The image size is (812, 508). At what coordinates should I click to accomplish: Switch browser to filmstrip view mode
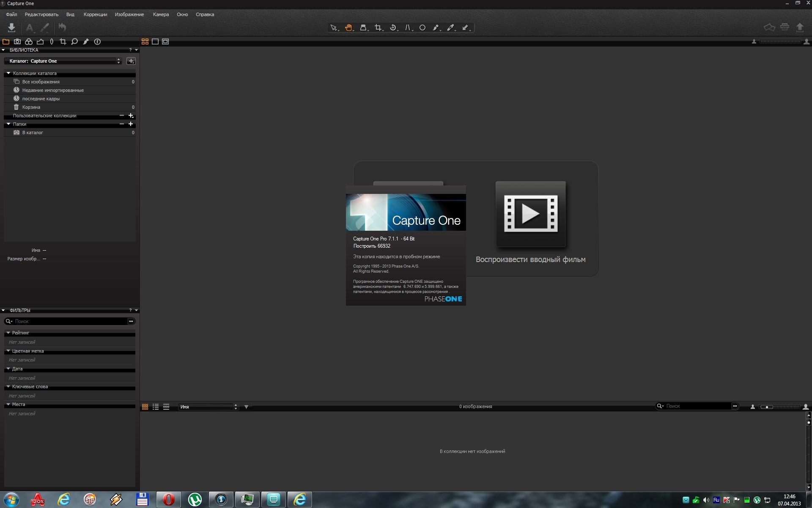point(166,406)
